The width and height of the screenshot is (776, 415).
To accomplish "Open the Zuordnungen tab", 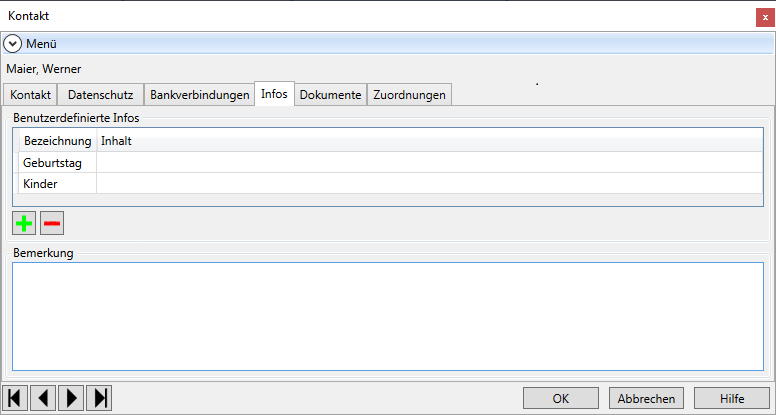I will click(409, 94).
